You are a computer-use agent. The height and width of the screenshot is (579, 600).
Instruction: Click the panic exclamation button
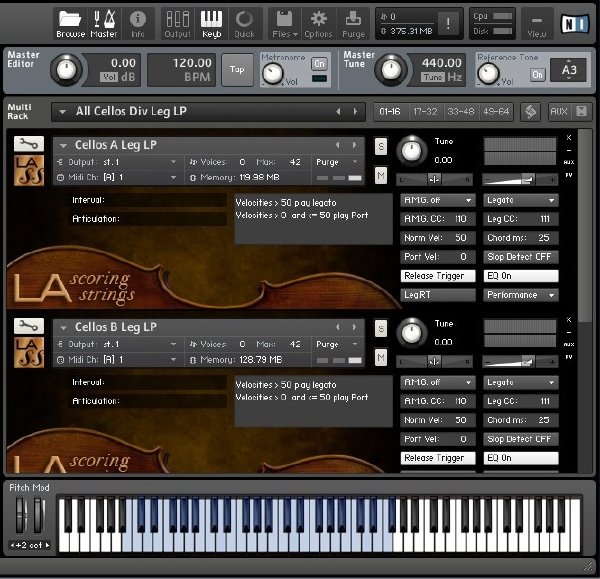(448, 24)
